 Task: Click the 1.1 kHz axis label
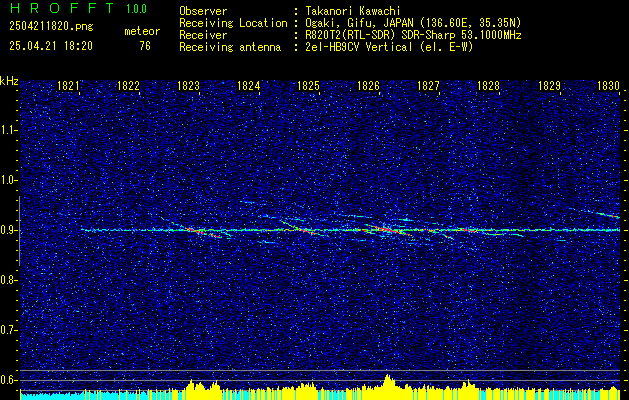[7, 130]
